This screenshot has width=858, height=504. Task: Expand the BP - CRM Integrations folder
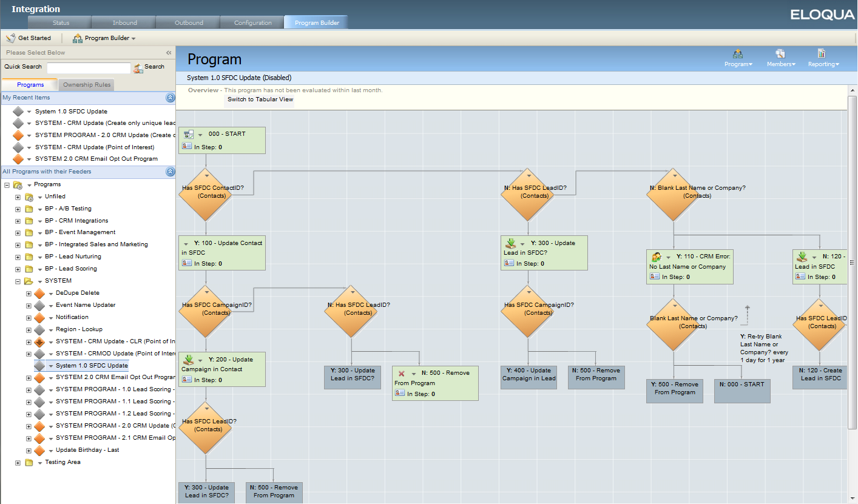tap(18, 221)
